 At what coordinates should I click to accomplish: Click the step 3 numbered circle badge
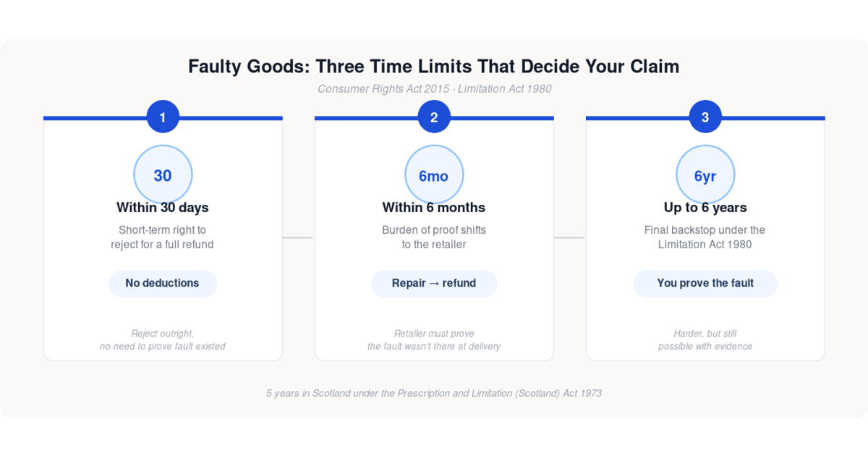705,117
